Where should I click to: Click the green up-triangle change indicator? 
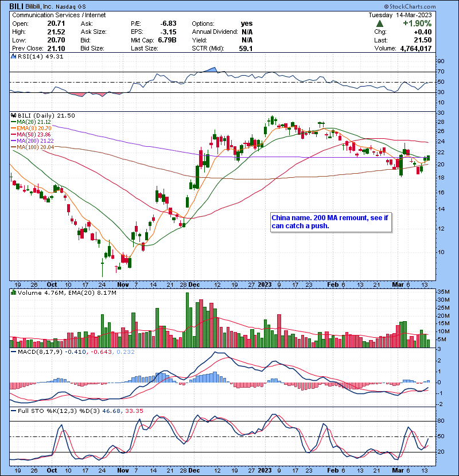coord(379,24)
